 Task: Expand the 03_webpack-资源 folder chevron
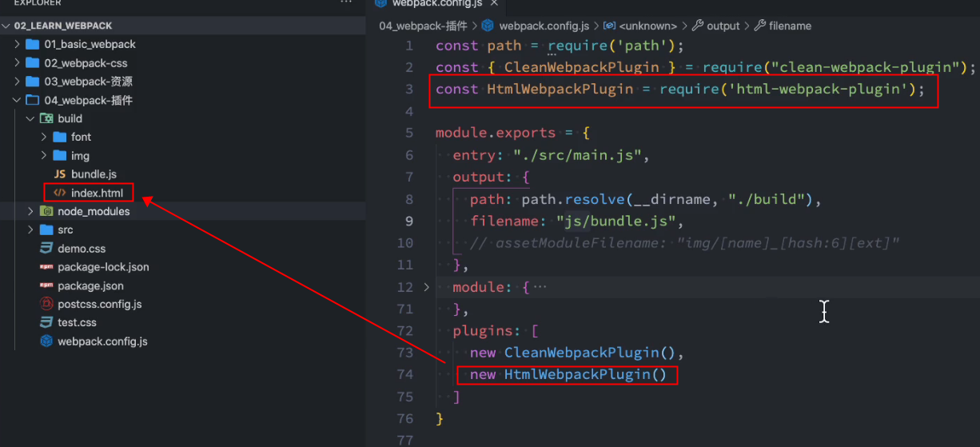point(18,82)
